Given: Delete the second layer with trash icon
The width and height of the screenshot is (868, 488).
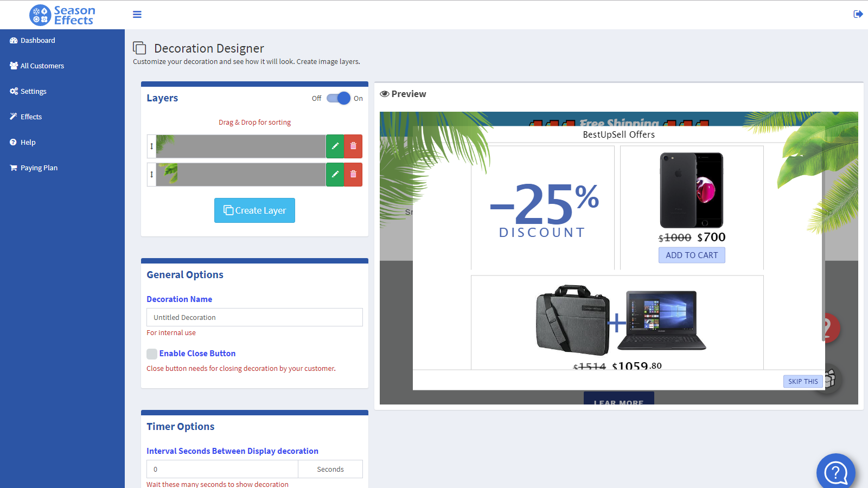Looking at the screenshot, I should coord(353,174).
